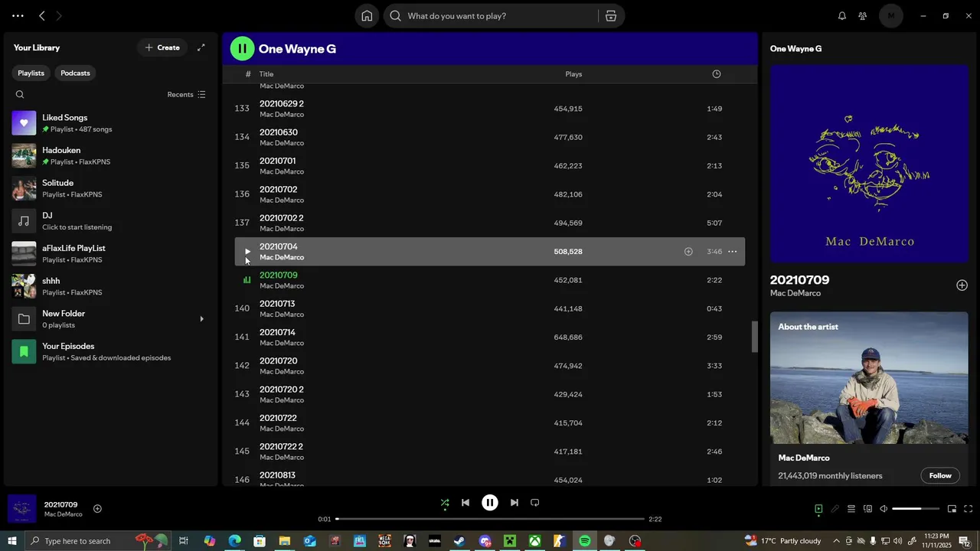This screenshot has height=551, width=980.
Task: Open the now playing cover thumbnail at bottom left
Action: pyautogui.click(x=22, y=509)
